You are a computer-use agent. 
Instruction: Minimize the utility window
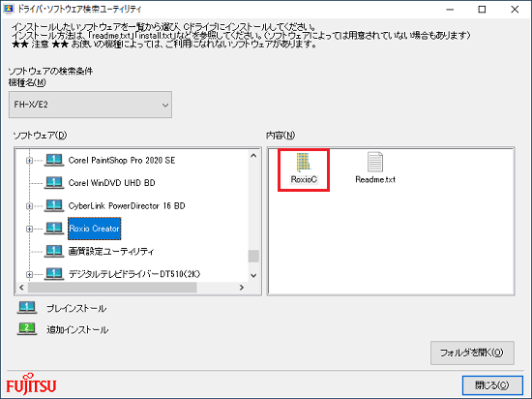[450, 10]
